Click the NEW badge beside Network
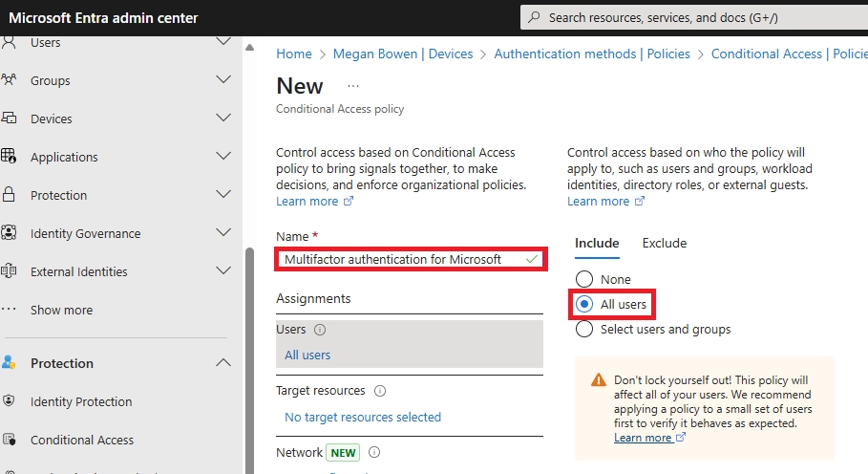This screenshot has height=474, width=868. (343, 453)
